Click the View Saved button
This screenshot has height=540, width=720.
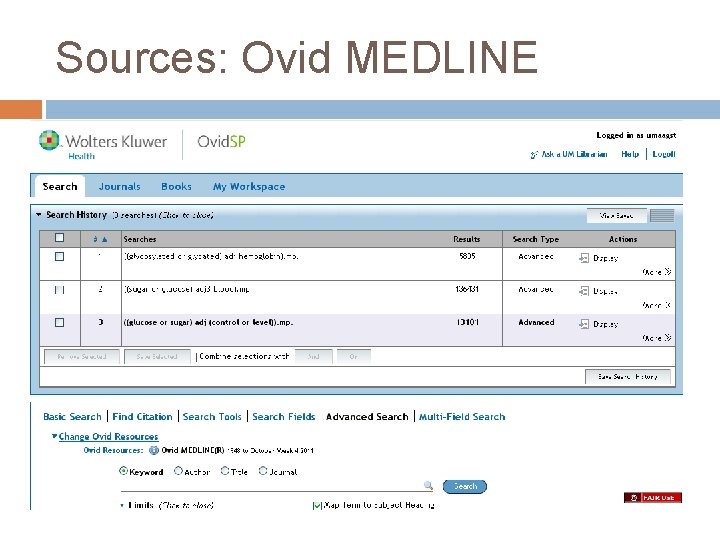click(x=617, y=215)
